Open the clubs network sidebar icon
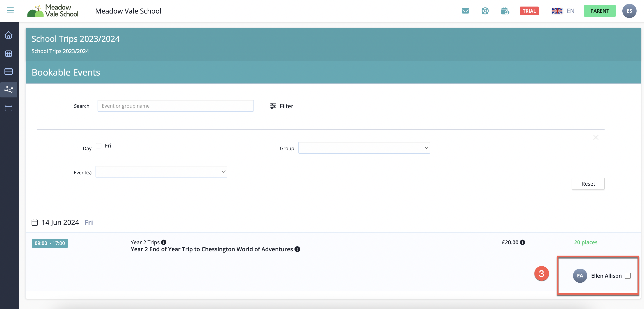This screenshot has width=644, height=309. pyautogui.click(x=9, y=90)
